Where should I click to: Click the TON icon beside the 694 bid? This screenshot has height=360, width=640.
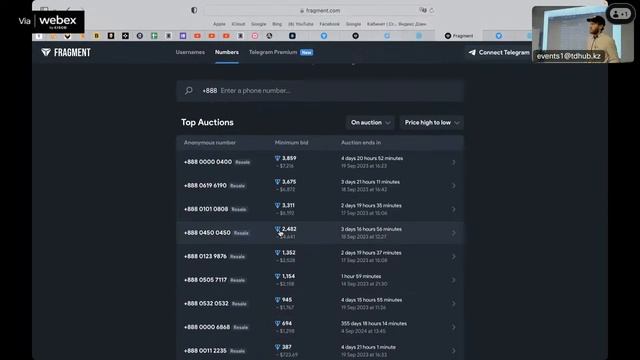click(x=278, y=324)
